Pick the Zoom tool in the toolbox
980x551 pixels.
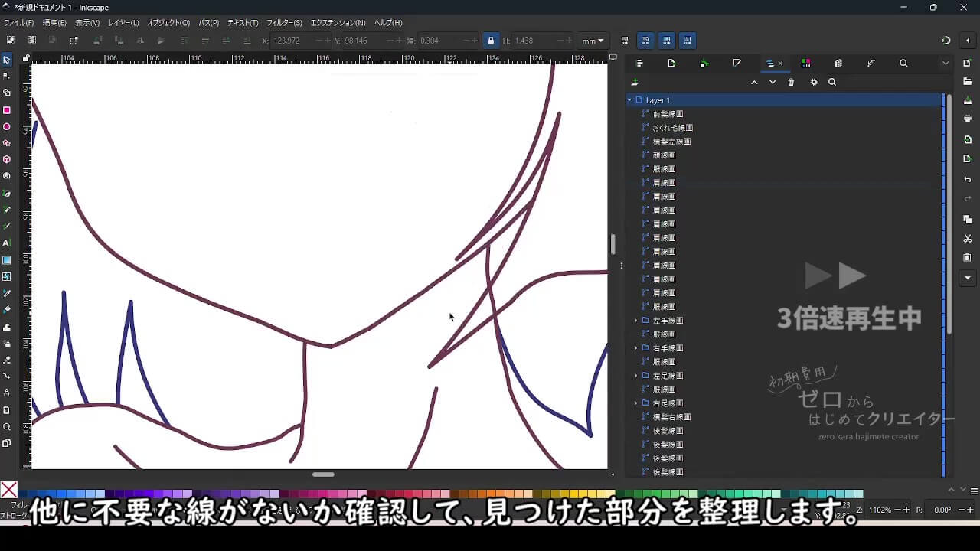[7, 427]
